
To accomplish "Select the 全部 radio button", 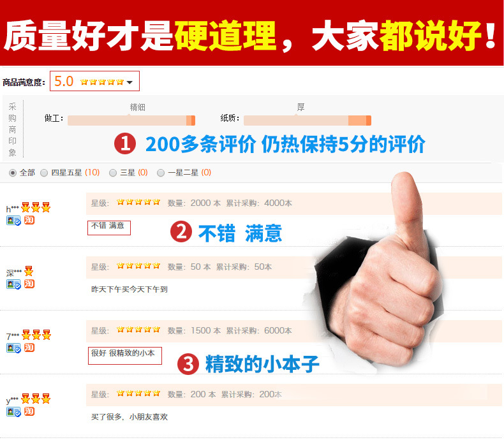I will tap(13, 173).
